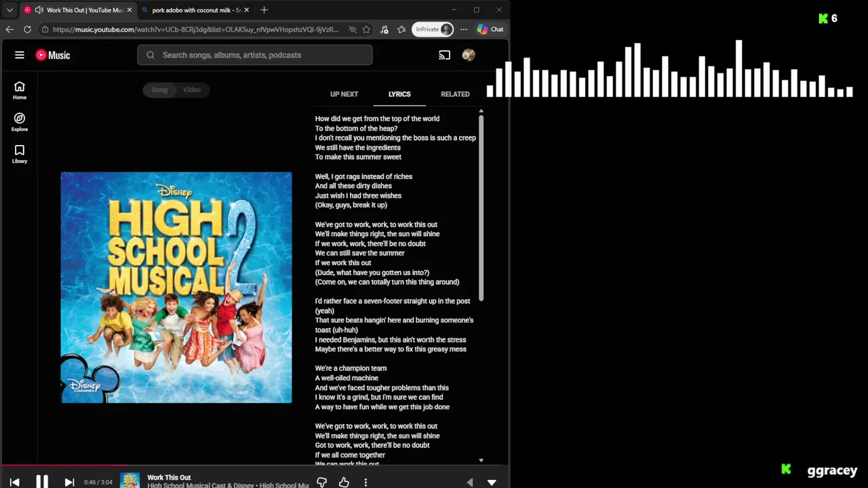Seek using the red playback progress bar

[64, 466]
